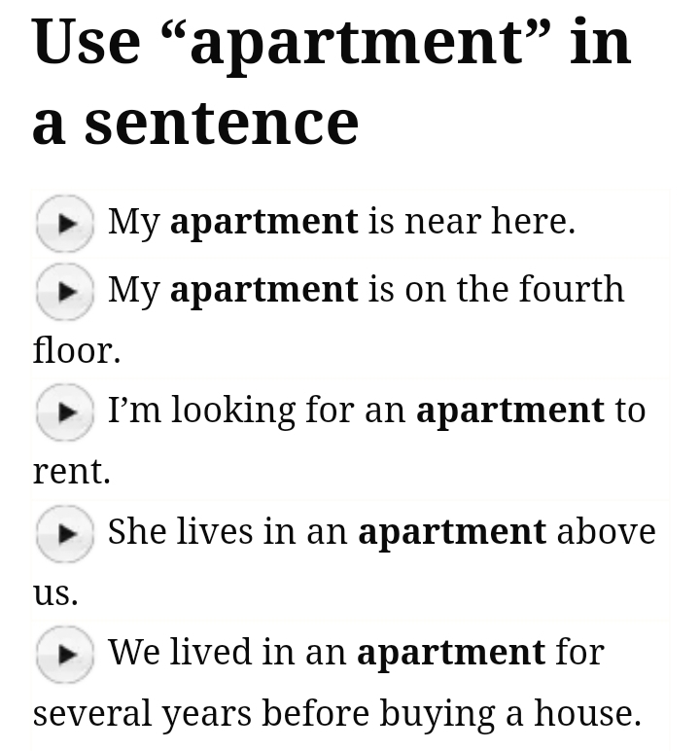Play the "She lives in an apartment" audio
The image size is (700, 751).
click(x=64, y=533)
